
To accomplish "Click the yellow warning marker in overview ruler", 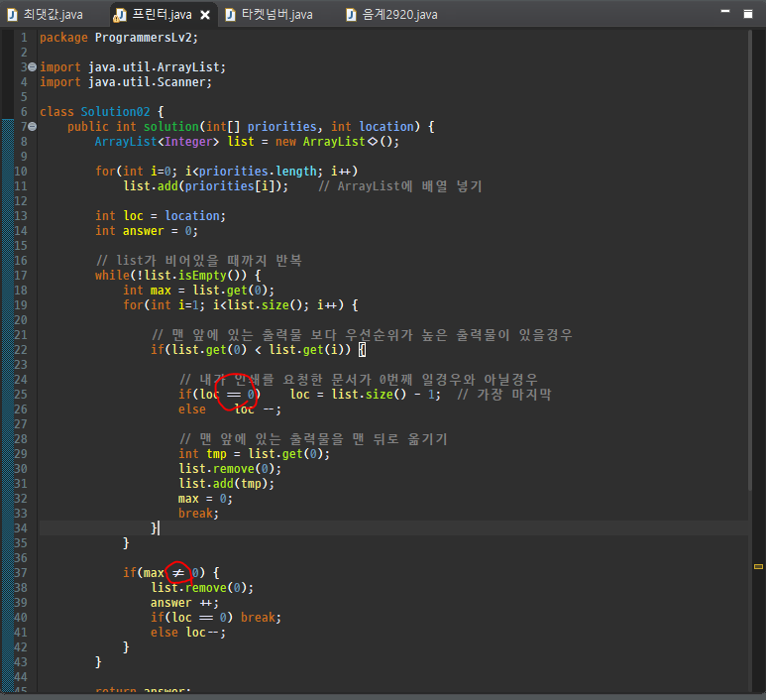I will point(758,566).
